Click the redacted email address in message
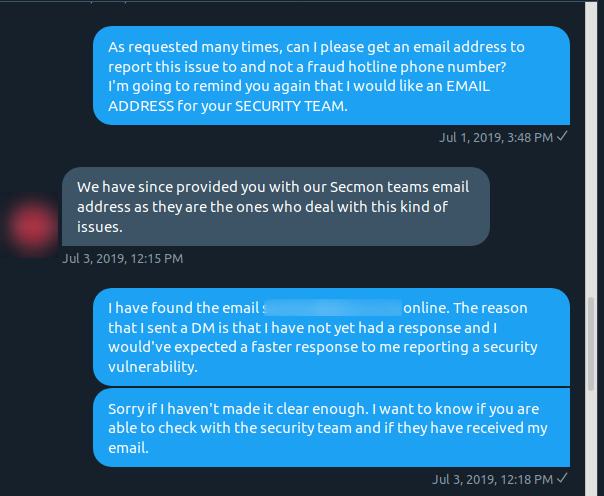 (x=333, y=307)
